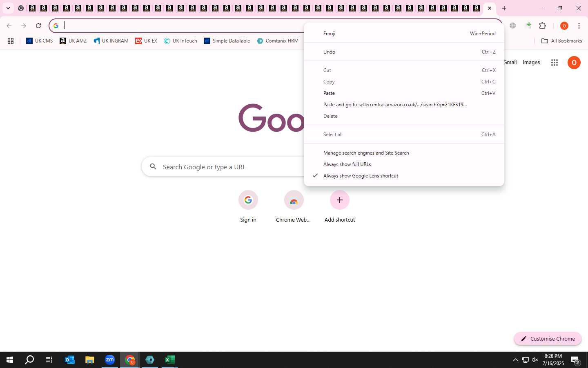Open Comtanix HRM bookmark

pos(278,41)
